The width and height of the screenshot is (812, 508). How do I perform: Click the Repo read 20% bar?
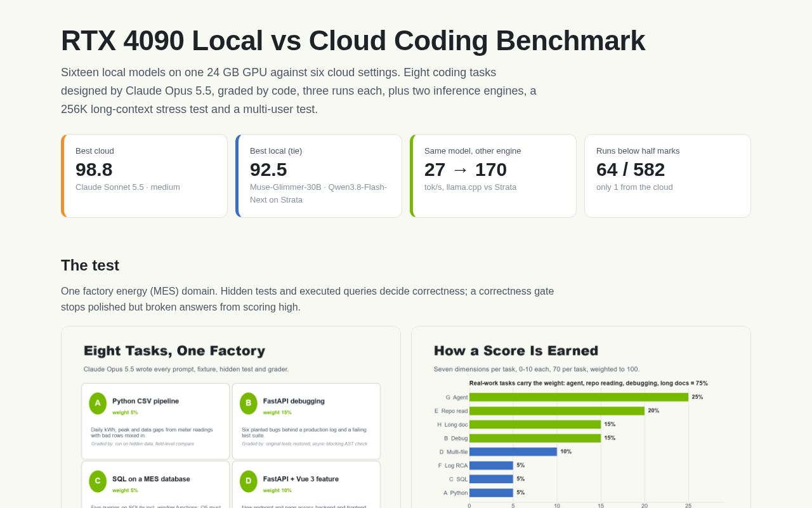click(557, 411)
